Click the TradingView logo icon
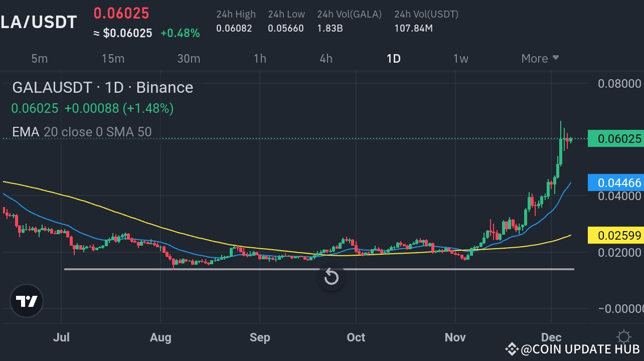This screenshot has width=644, height=361. coord(27,301)
